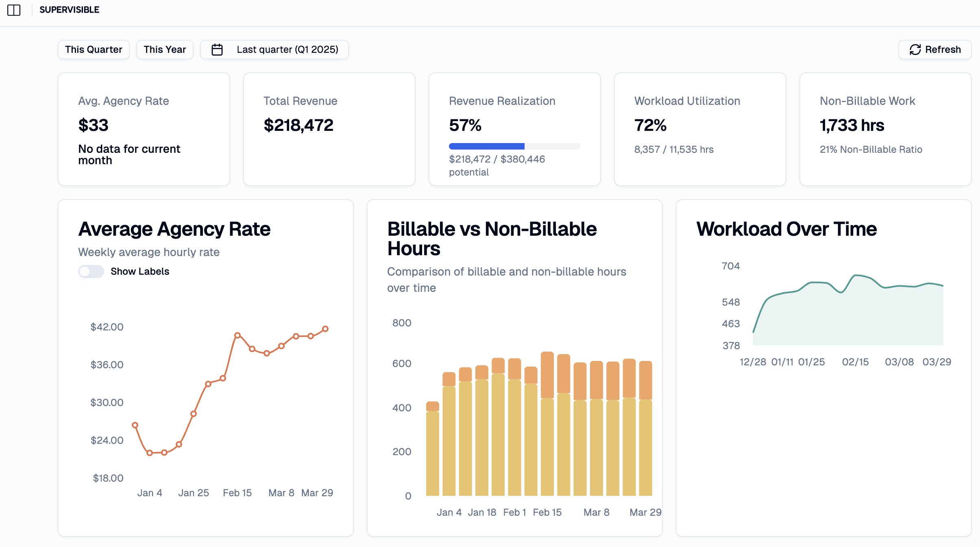Select the This Quarter filter

(x=94, y=50)
